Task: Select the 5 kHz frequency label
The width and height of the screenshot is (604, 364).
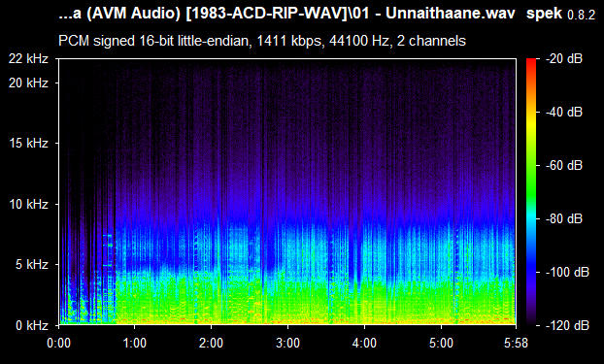Action: coord(32,265)
